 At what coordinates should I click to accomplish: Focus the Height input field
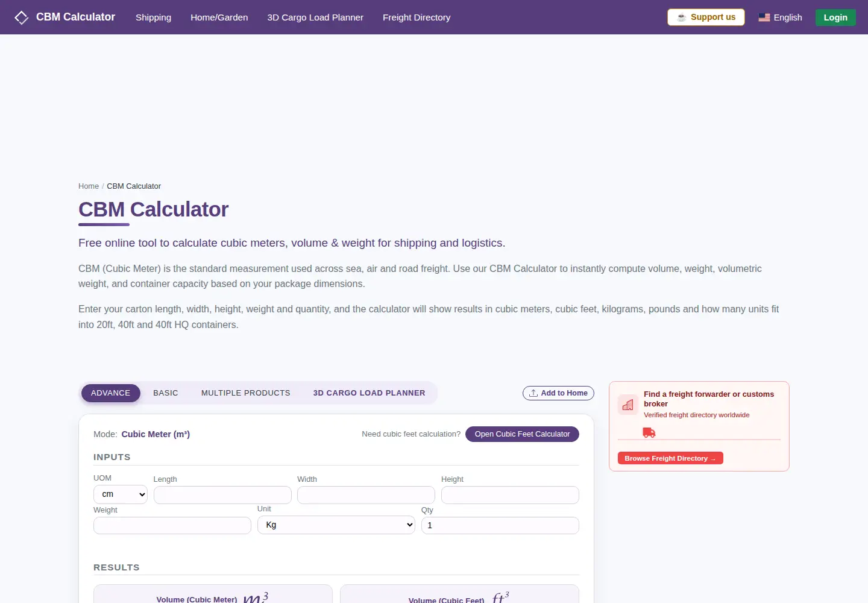510,495
